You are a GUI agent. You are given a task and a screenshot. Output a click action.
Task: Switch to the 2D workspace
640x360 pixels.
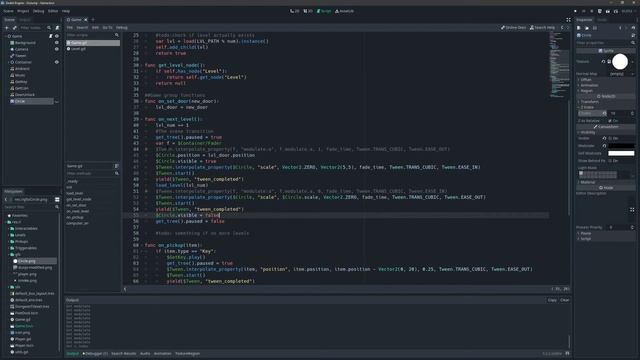pos(295,11)
